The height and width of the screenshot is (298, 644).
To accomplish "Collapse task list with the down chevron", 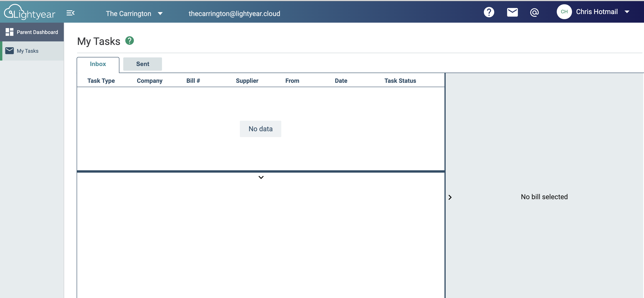I will 261,177.
